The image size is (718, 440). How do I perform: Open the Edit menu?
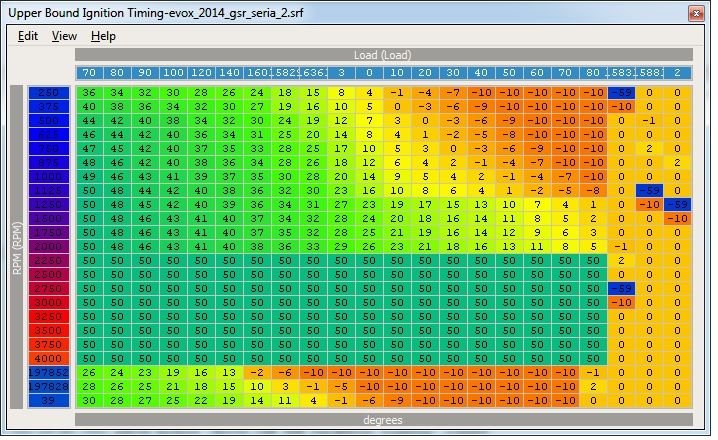(28, 36)
